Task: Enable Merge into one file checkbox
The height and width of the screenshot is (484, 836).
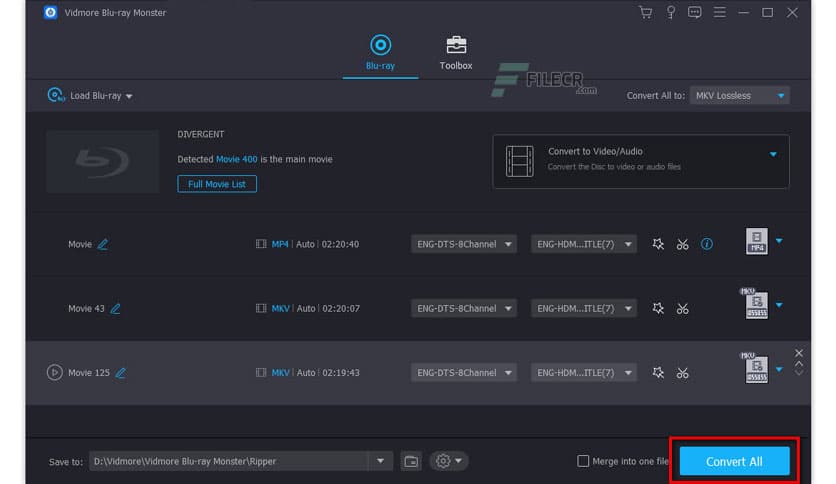Action: 583,461
